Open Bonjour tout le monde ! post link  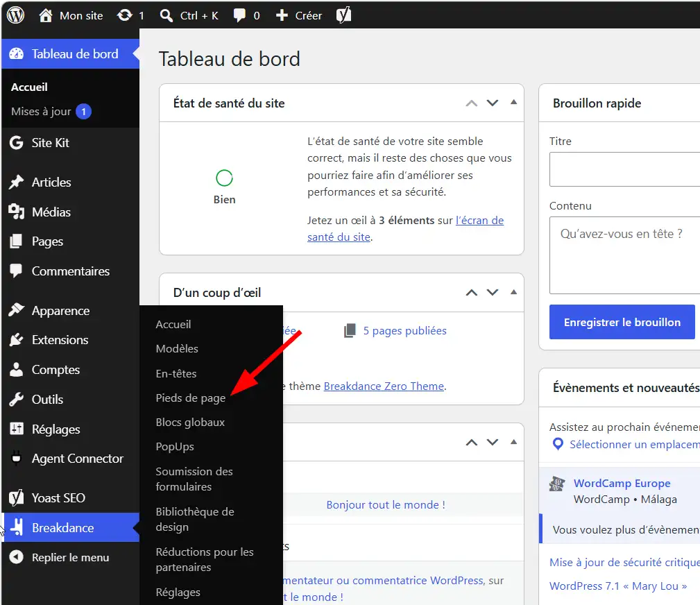pyautogui.click(x=386, y=505)
